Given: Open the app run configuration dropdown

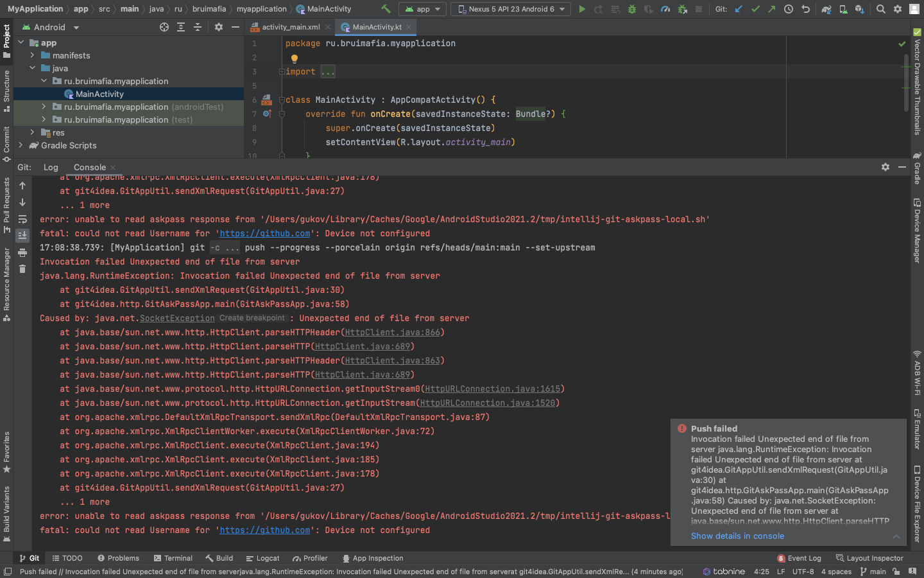Looking at the screenshot, I should click(x=422, y=9).
